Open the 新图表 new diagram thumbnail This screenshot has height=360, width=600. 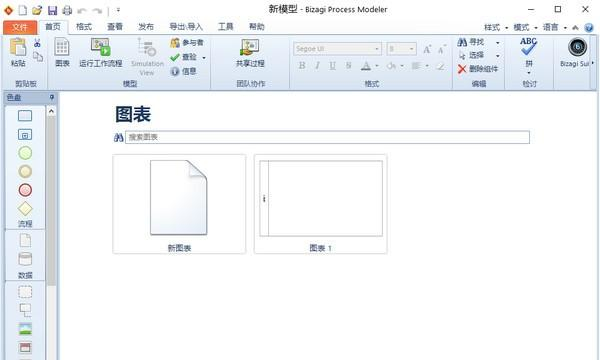(179, 204)
